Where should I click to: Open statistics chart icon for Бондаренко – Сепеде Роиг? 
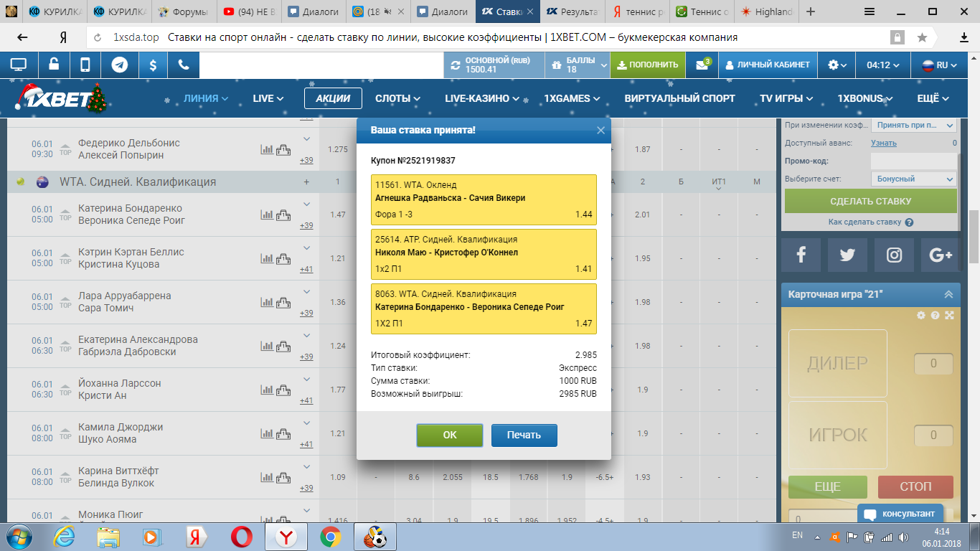click(267, 215)
